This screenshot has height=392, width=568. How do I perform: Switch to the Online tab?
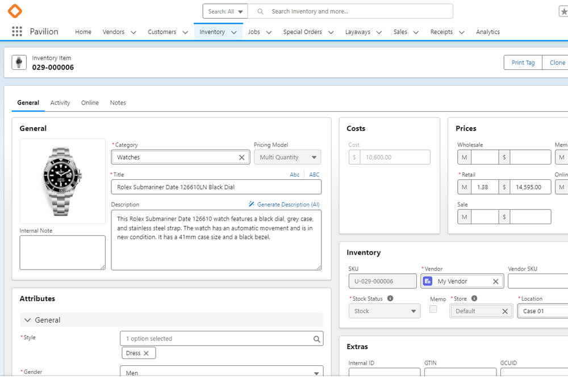tap(90, 103)
